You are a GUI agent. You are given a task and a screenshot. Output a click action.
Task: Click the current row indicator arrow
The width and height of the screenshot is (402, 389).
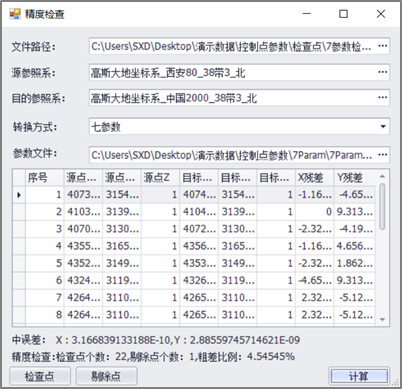19,195
